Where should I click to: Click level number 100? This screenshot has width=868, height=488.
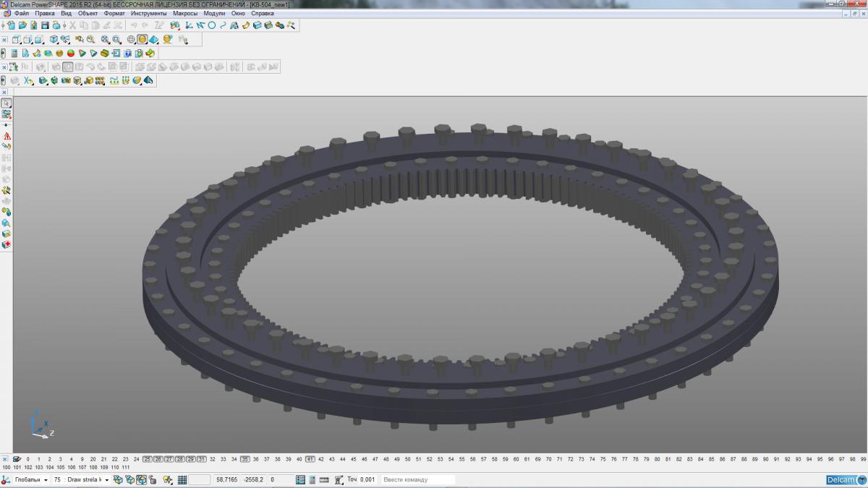tap(7, 468)
